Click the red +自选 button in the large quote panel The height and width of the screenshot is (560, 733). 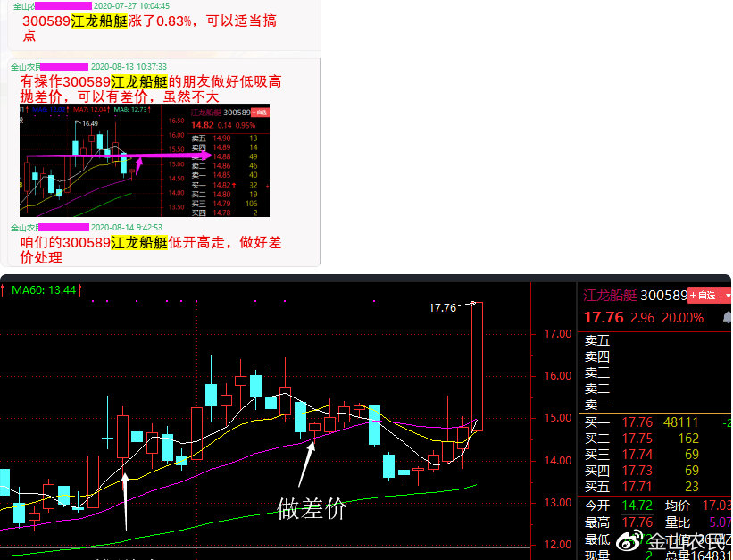704,296
